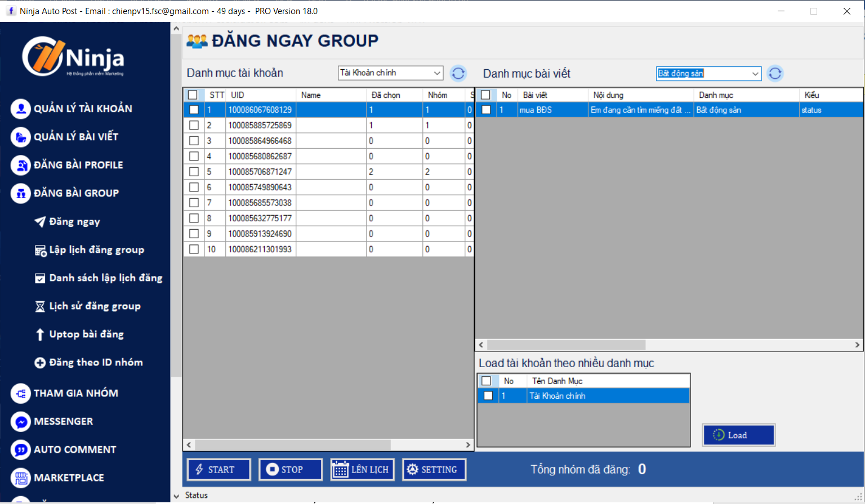Image resolution: width=865 pixels, height=504 pixels.
Task: Click the Marketplace sidebar icon
Action: [x=21, y=478]
